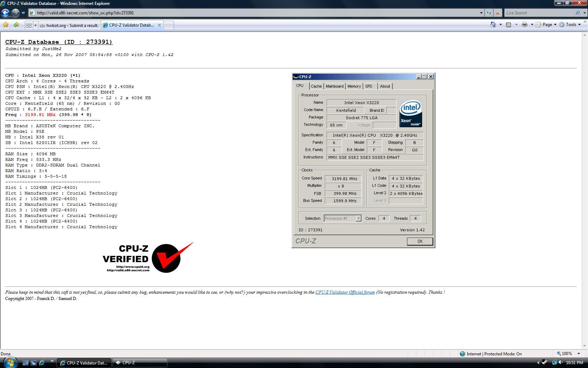Screen dimensions: 588x368
Task: Select the CPU tab in CPU-Z window
Action: tap(300, 86)
